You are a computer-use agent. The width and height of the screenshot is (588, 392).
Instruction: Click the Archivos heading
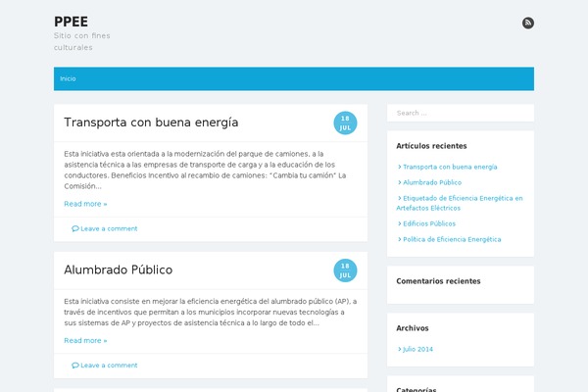[x=413, y=328]
